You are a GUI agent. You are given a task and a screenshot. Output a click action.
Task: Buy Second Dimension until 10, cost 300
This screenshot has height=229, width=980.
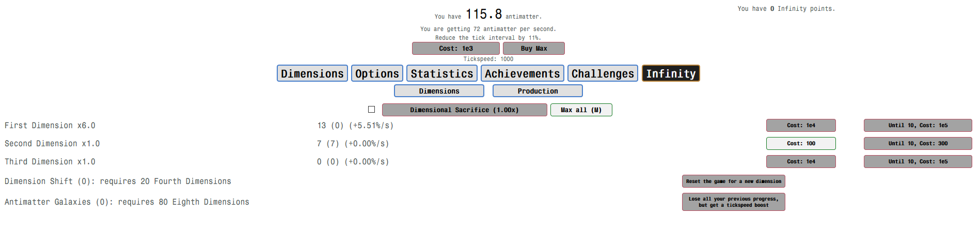918,144
